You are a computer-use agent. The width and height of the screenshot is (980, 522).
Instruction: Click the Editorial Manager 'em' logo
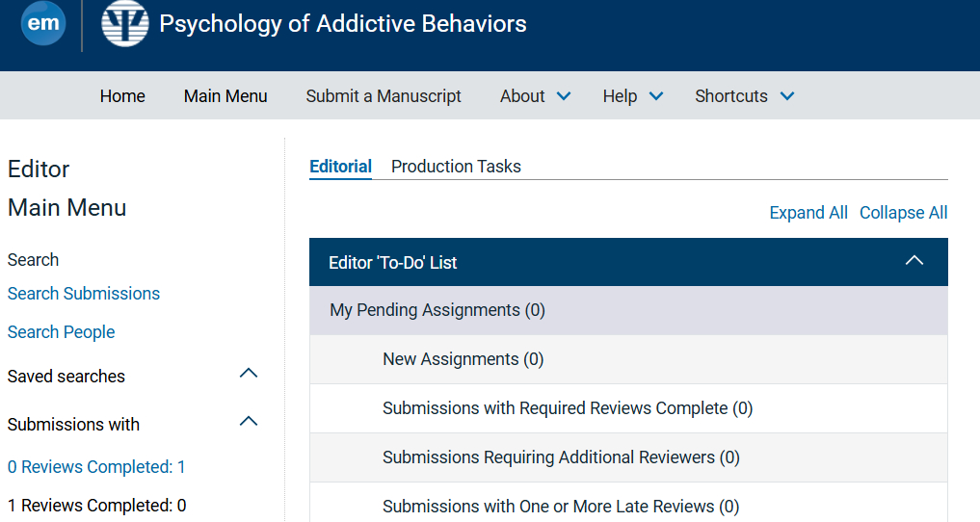point(43,23)
